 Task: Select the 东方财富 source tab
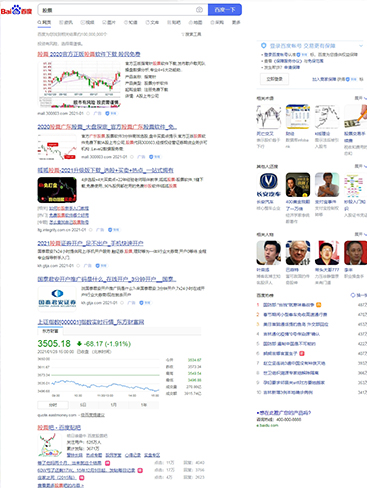point(50,331)
